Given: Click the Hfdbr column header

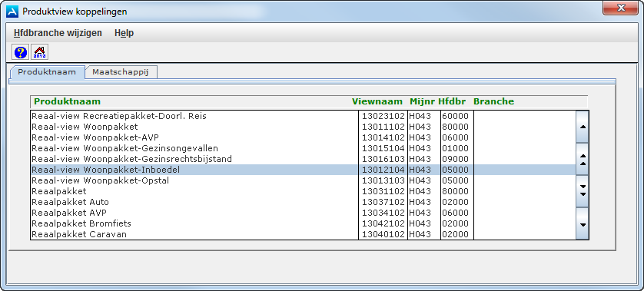Looking at the screenshot, I should pyautogui.click(x=452, y=101).
